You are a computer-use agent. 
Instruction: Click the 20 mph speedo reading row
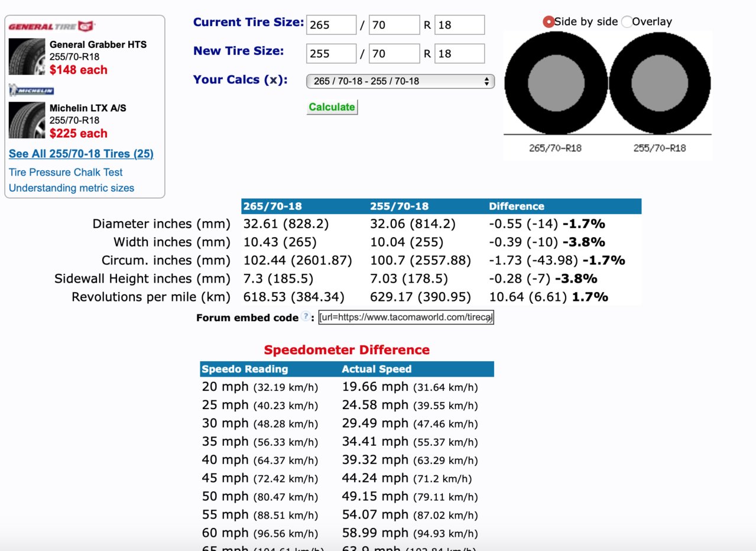[260, 387]
